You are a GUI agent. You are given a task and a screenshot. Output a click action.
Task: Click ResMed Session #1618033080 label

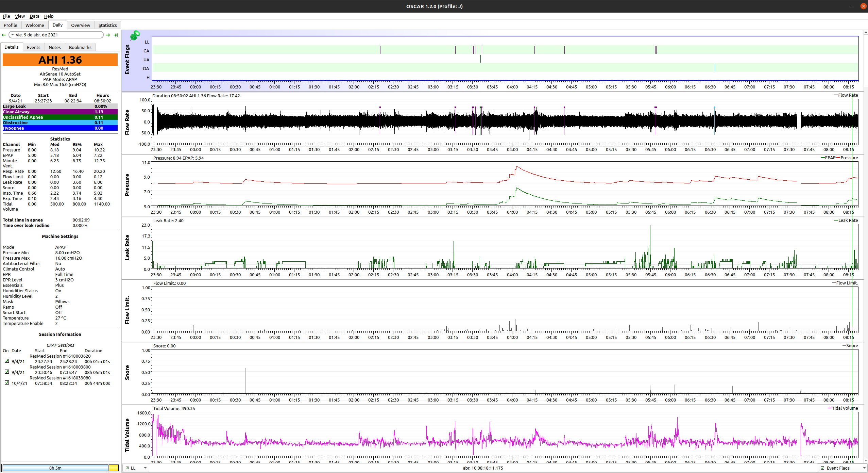(x=60, y=378)
